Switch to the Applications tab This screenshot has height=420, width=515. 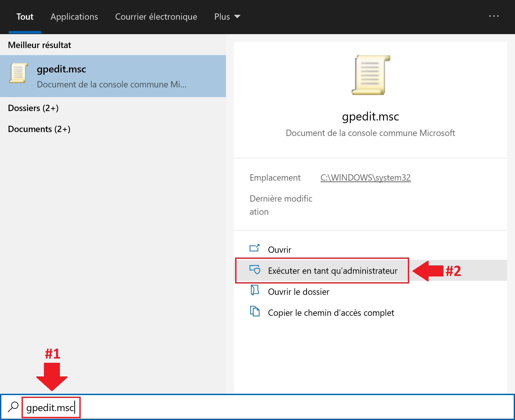click(x=74, y=17)
